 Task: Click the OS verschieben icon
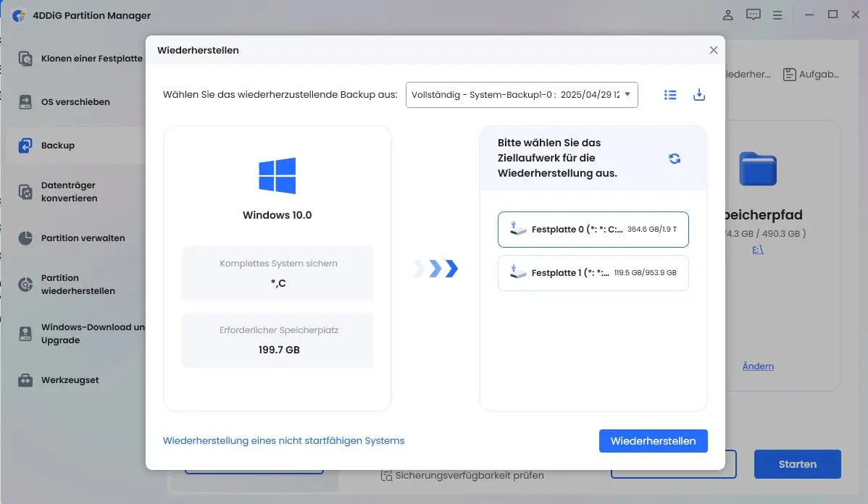point(25,102)
